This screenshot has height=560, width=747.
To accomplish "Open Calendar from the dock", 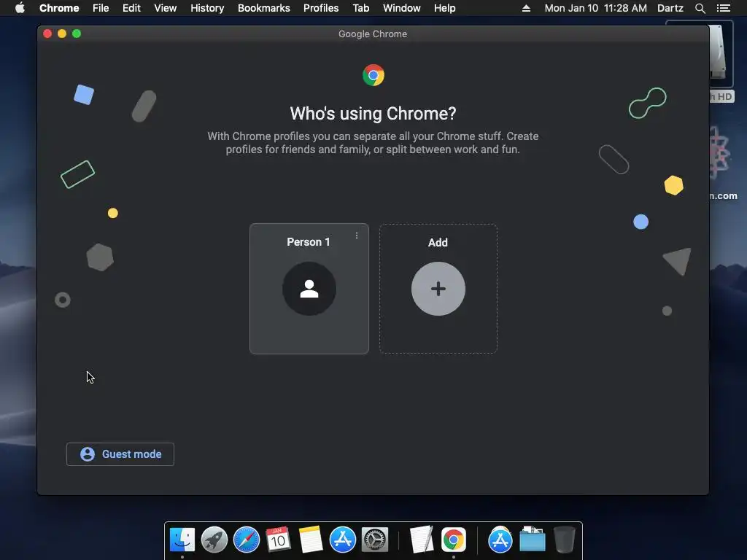I will pos(278,540).
